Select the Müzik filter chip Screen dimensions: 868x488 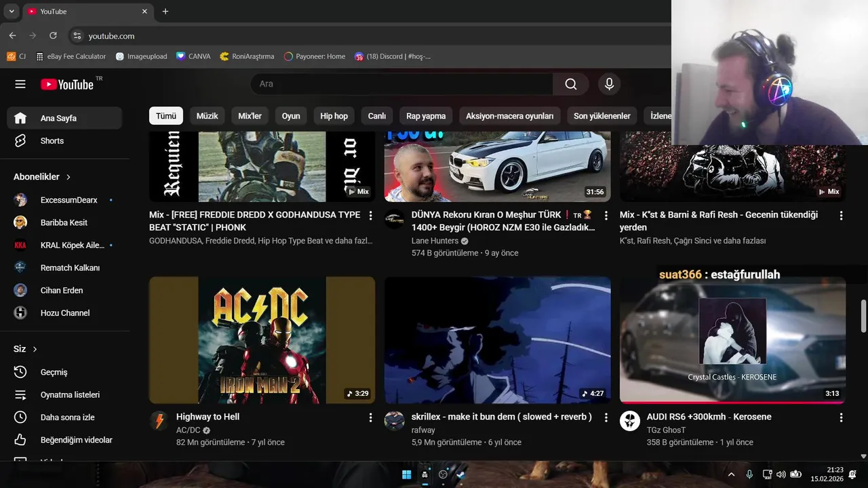click(x=207, y=116)
